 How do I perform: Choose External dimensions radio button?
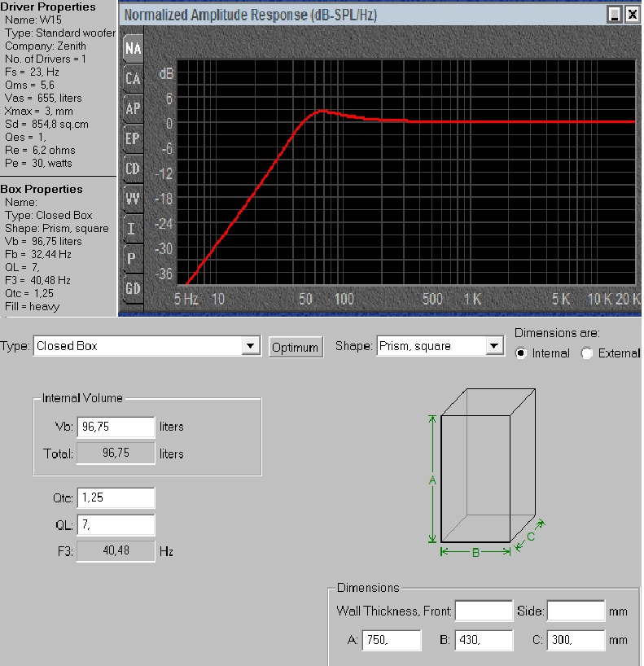pos(587,353)
